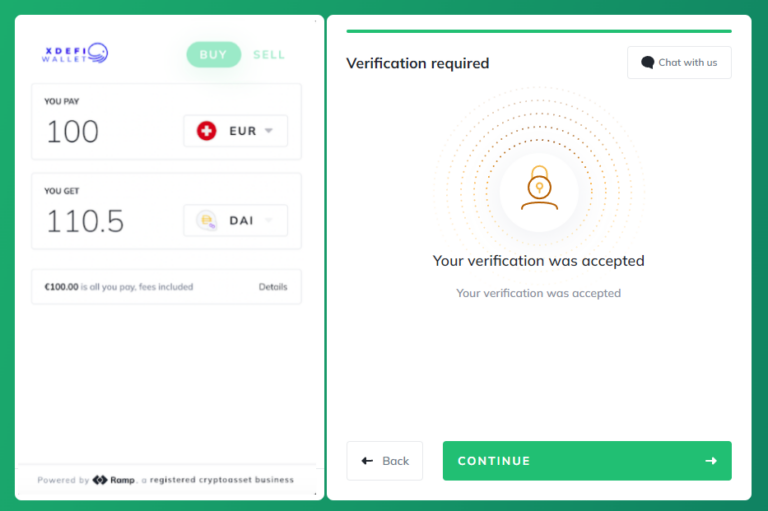Open the EUR currency dropdown
The width and height of the screenshot is (768, 511).
point(236,131)
